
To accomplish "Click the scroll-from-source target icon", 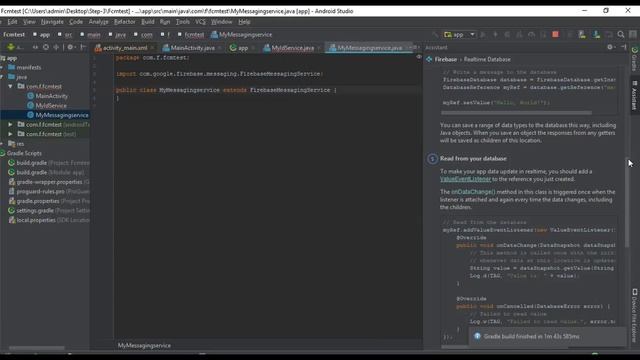I will click(x=46, y=47).
